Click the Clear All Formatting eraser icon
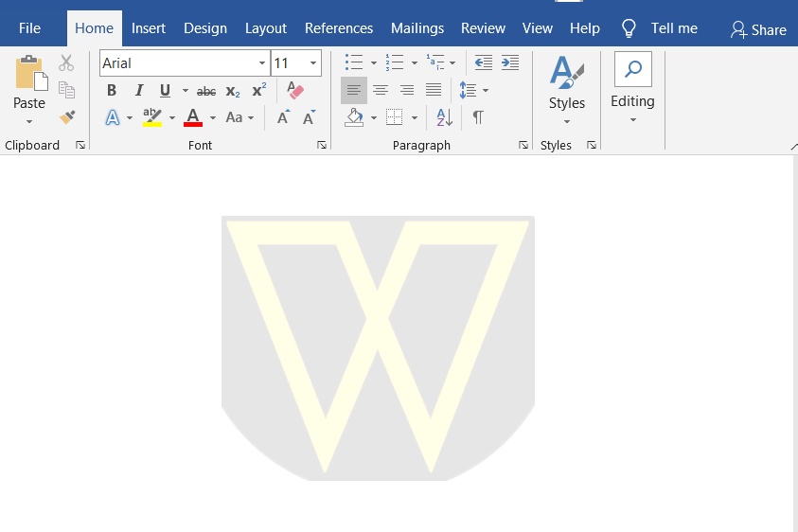 tap(295, 91)
